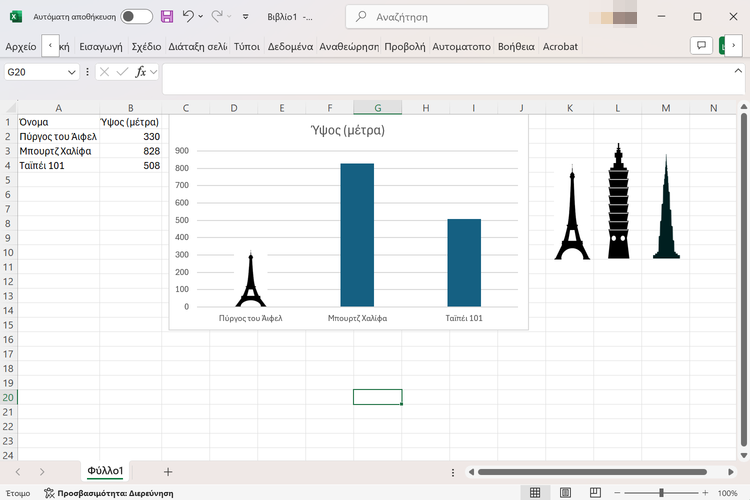Select cell Ταϊπέι 101 in column A
Screen dimensions: 750x500
point(58,166)
